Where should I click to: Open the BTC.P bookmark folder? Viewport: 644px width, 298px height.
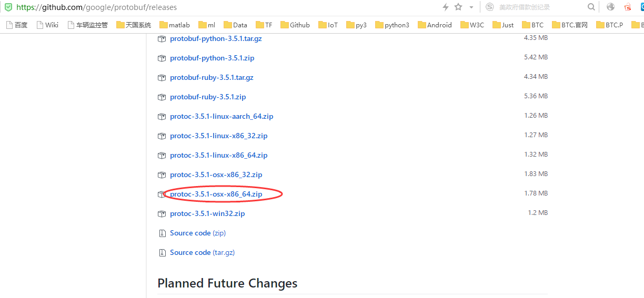point(609,25)
